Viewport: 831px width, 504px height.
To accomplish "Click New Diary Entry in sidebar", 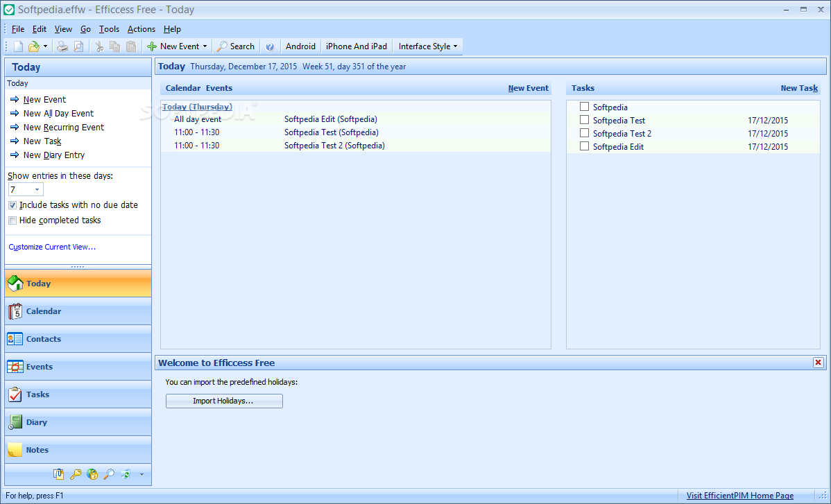I will coord(54,155).
